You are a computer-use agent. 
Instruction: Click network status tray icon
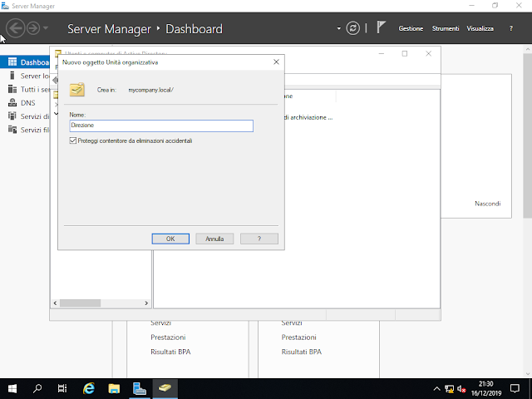point(449,389)
